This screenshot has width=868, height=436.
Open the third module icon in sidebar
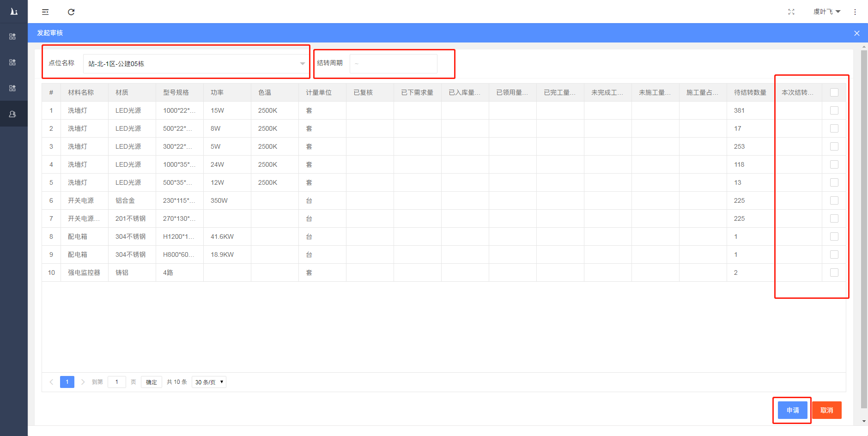coord(13,88)
